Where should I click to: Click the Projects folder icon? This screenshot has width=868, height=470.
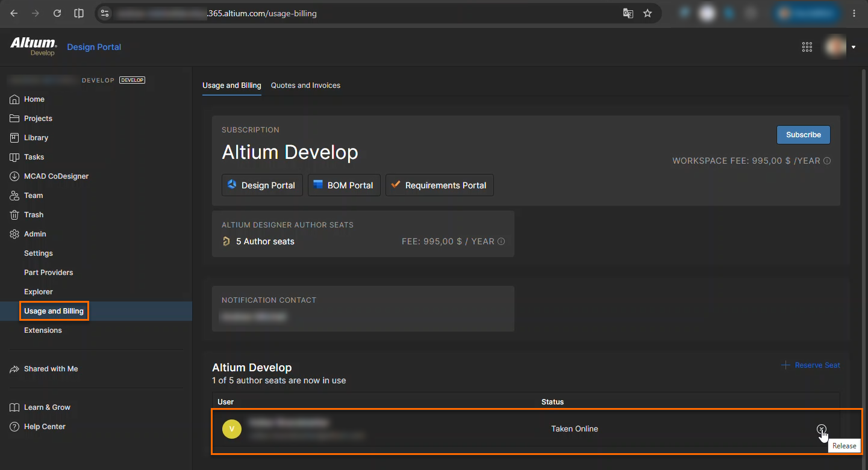click(x=14, y=119)
